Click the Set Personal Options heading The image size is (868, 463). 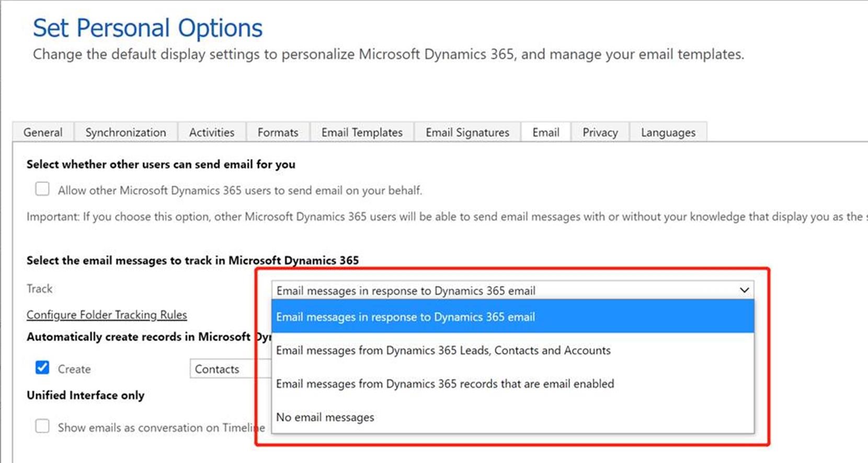[147, 28]
